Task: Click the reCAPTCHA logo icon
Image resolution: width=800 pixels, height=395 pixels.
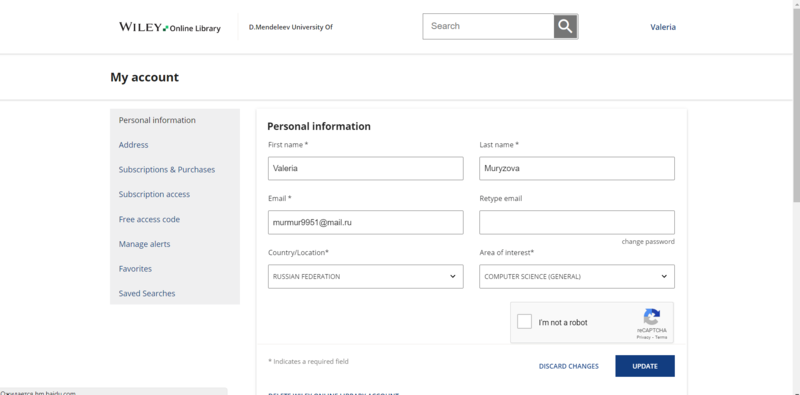Action: (652, 316)
